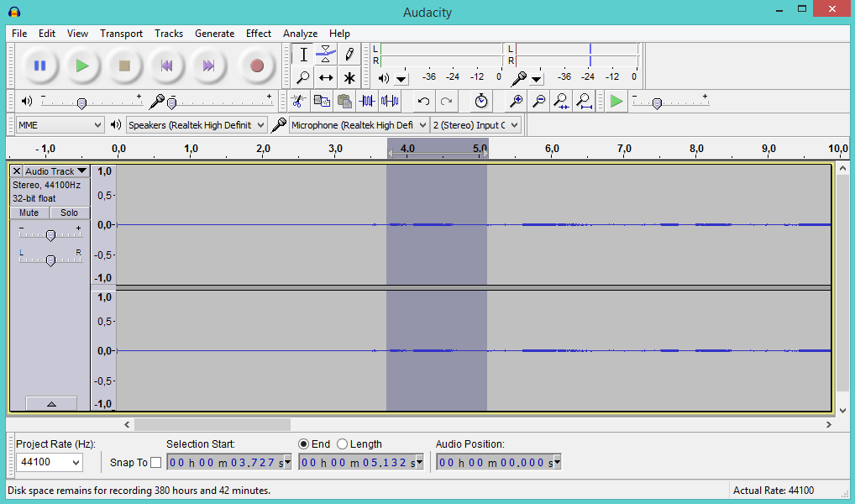The image size is (855, 504).
Task: Open the Edit menu
Action: click(x=47, y=34)
